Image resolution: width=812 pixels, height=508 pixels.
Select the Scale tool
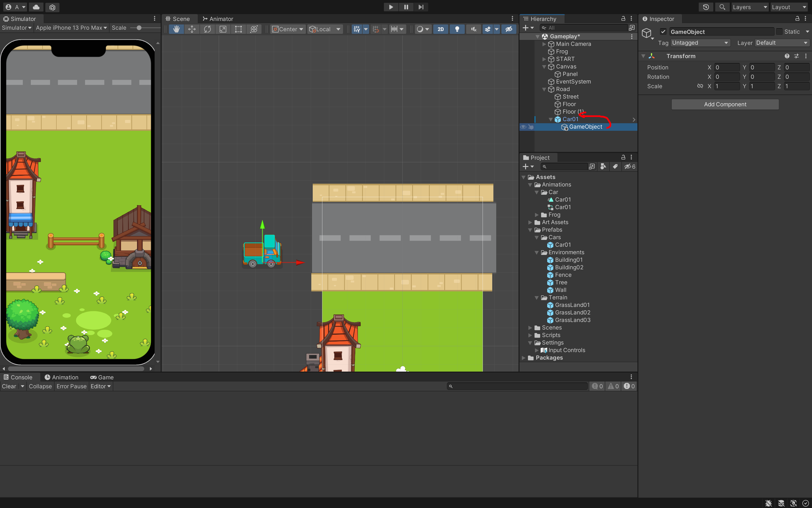coord(223,29)
